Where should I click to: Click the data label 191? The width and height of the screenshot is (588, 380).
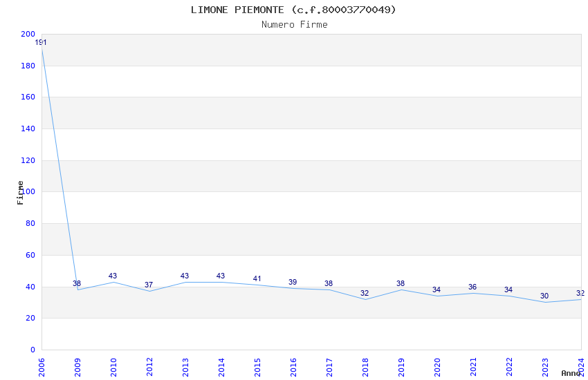(41, 43)
